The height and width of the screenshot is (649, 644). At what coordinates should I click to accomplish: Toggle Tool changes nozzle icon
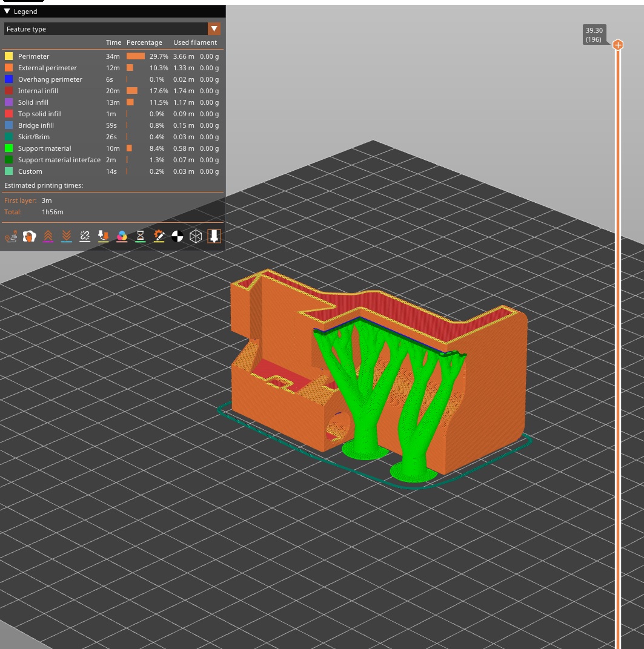[103, 236]
